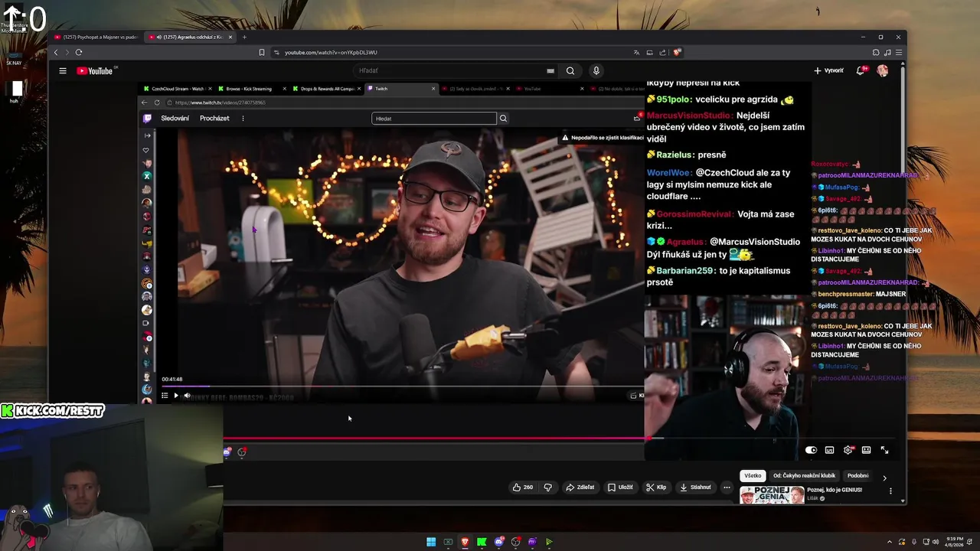Viewport: 980px width, 551px height.
Task: Show hidden icons in system tray
Action: click(x=889, y=542)
